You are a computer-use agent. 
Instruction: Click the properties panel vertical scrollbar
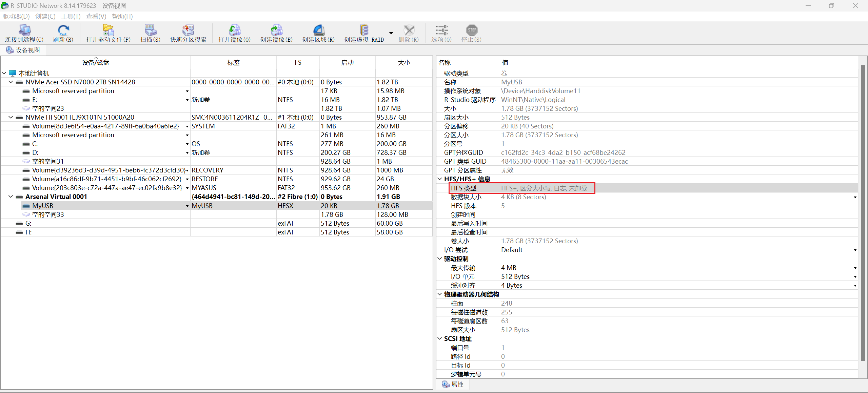863,213
